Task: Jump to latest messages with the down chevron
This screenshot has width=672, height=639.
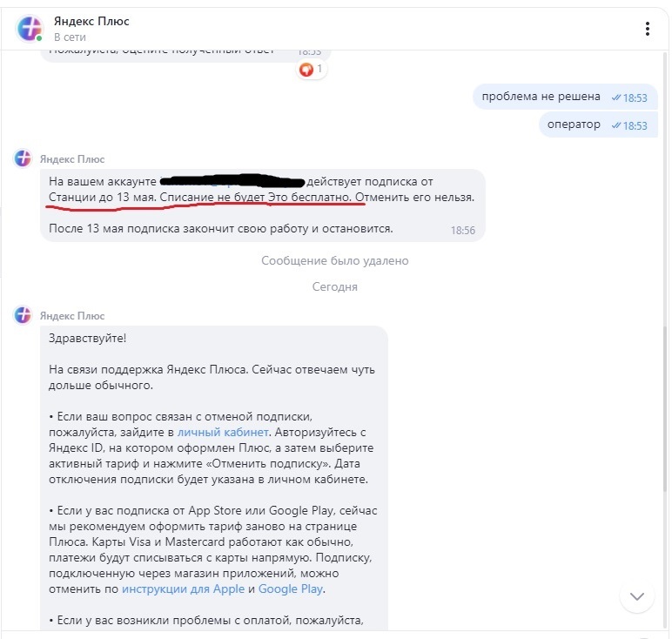Action: (x=637, y=596)
